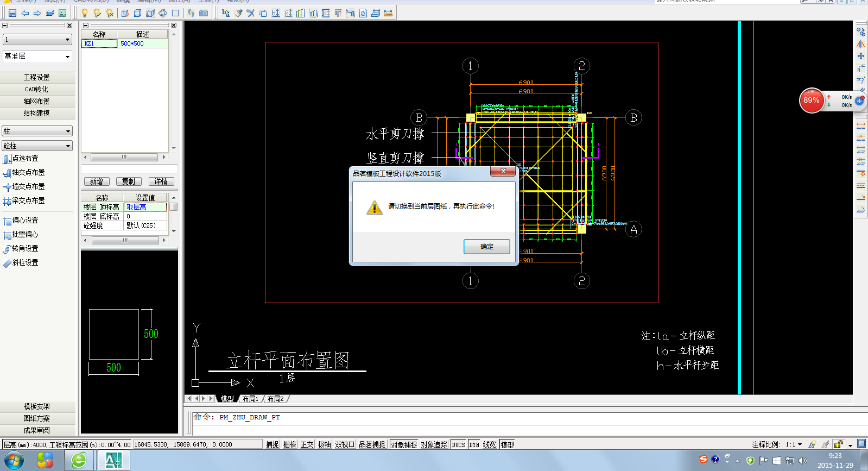The image size is (868, 471).
Task: Click the undo left arrow icon
Action: 25,13
